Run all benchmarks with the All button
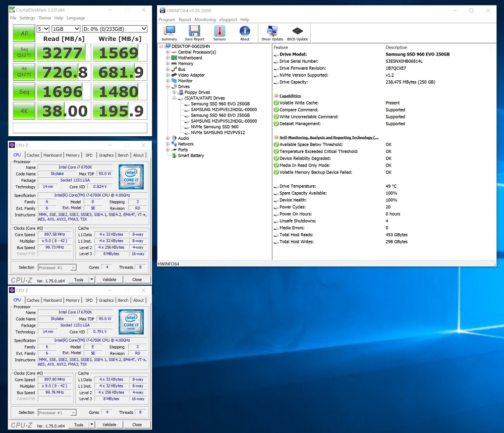Screen dimensions: 504x433 point(24,33)
